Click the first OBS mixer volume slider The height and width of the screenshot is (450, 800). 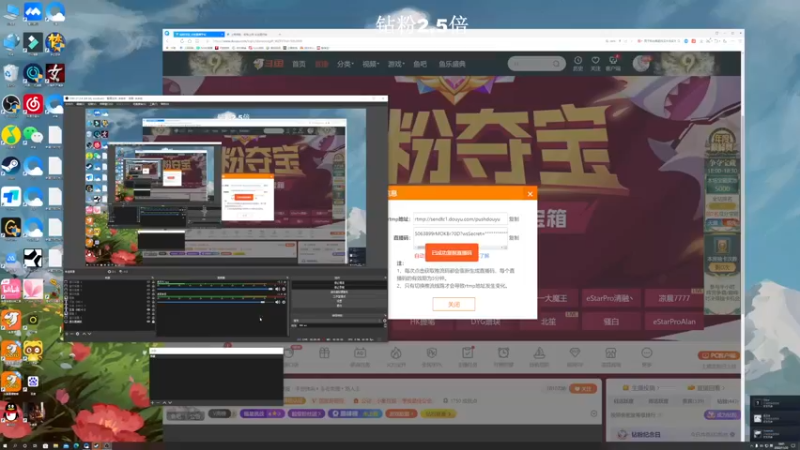pyautogui.click(x=215, y=289)
